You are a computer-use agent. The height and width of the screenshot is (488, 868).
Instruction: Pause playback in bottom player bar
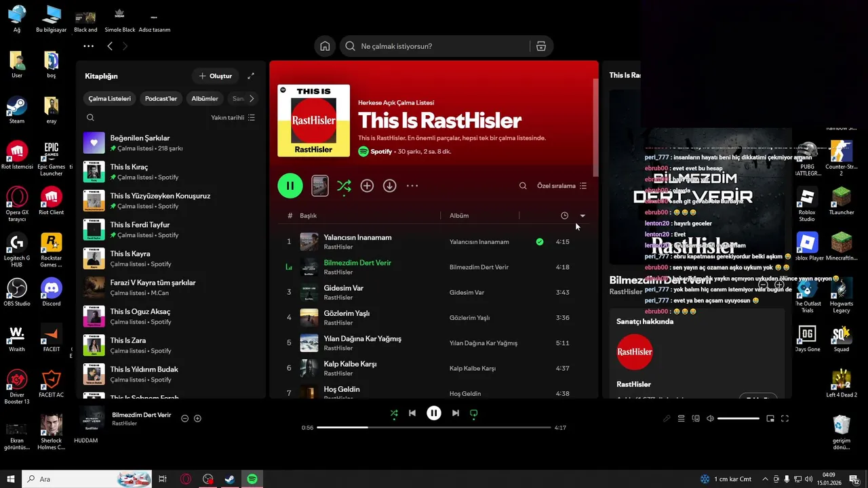pyautogui.click(x=434, y=413)
